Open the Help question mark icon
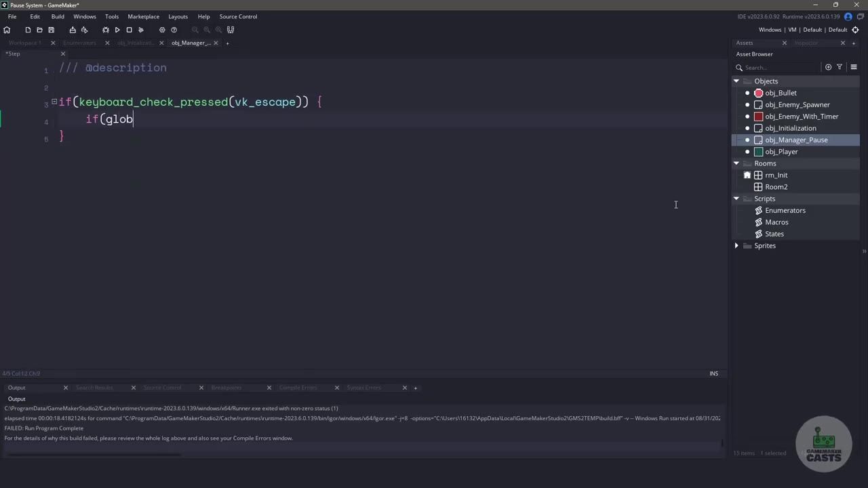This screenshot has width=868, height=488. pos(174,30)
